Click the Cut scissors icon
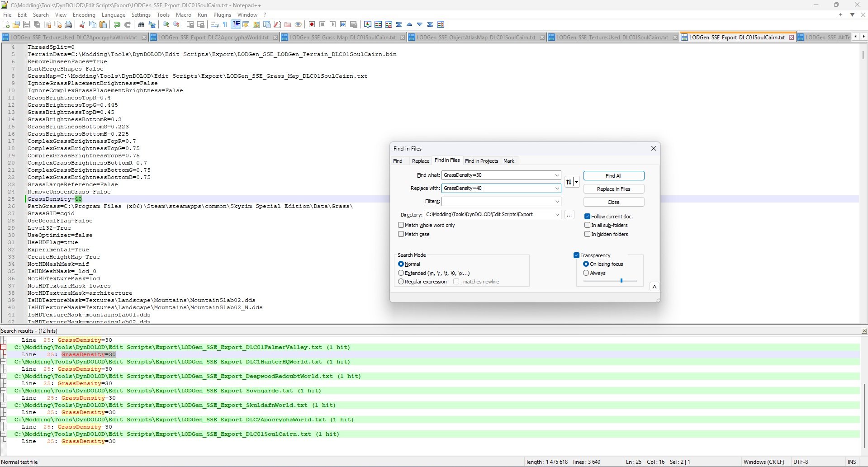 coord(82,24)
